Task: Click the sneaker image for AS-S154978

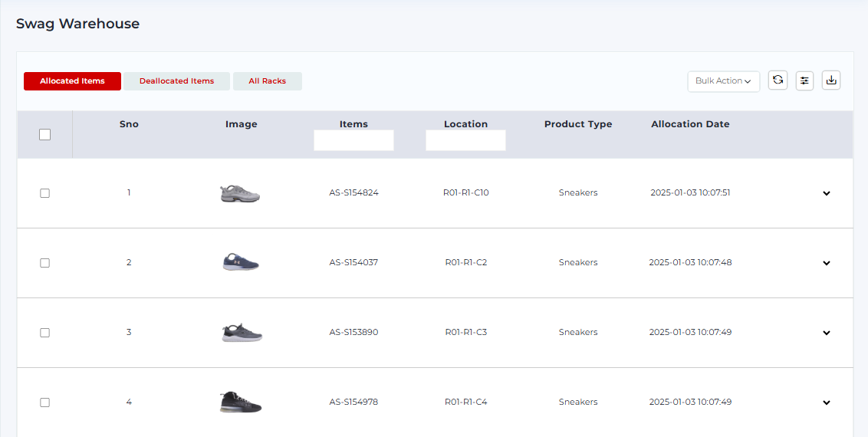Action: pos(240,402)
